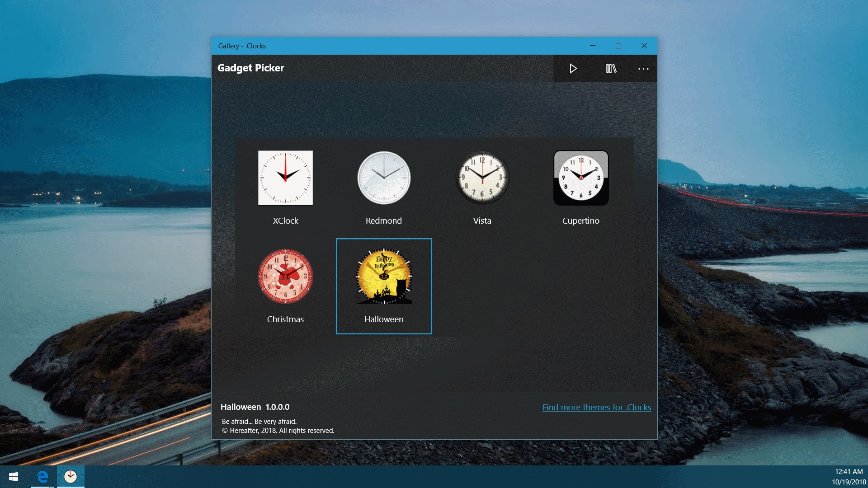The width and height of the screenshot is (868, 488).
Task: Open the library icon in toolbar
Action: point(611,69)
